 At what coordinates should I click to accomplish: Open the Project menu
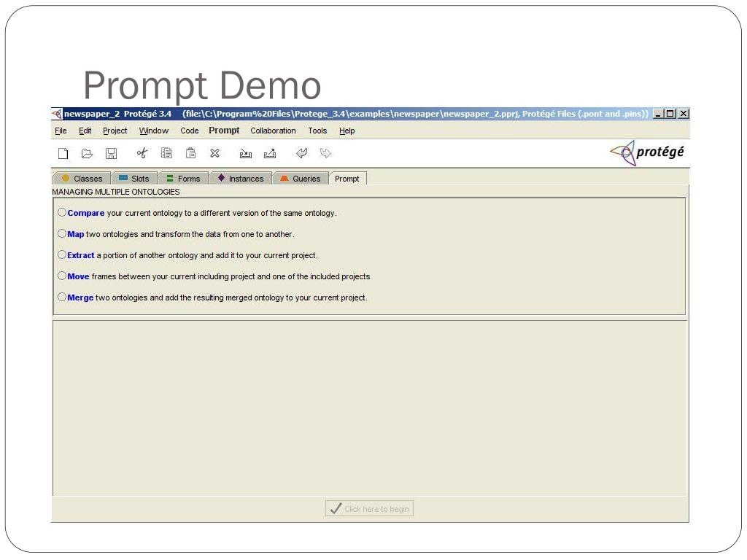point(115,131)
